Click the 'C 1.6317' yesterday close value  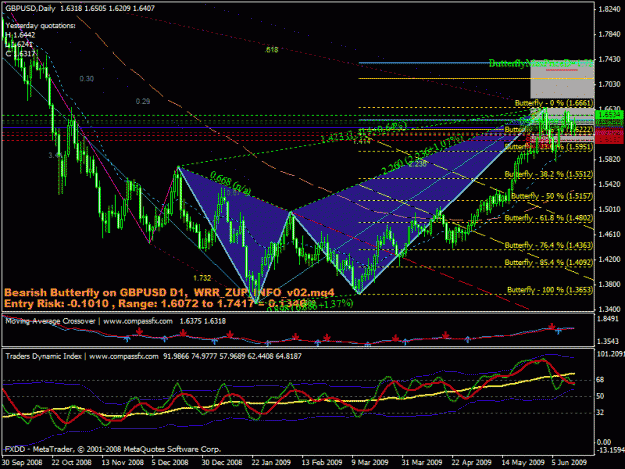pyautogui.click(x=20, y=54)
